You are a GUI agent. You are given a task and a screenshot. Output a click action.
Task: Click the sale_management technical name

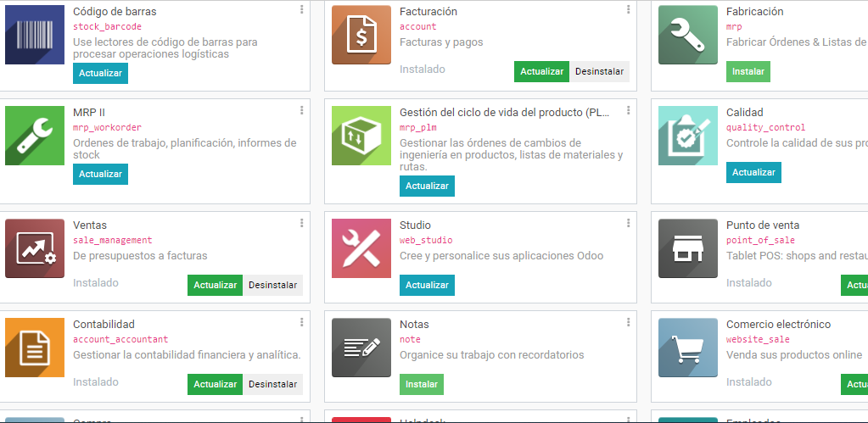(112, 240)
